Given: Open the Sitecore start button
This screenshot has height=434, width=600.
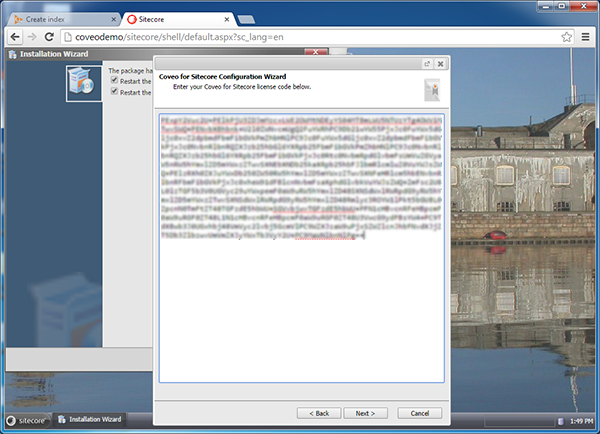Looking at the screenshot, I should click(27, 421).
